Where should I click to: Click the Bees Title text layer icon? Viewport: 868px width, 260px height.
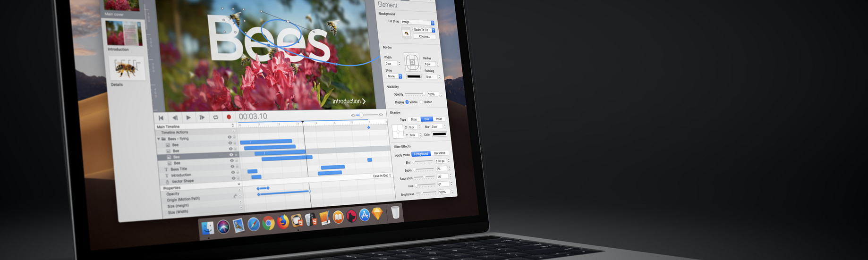click(166, 169)
